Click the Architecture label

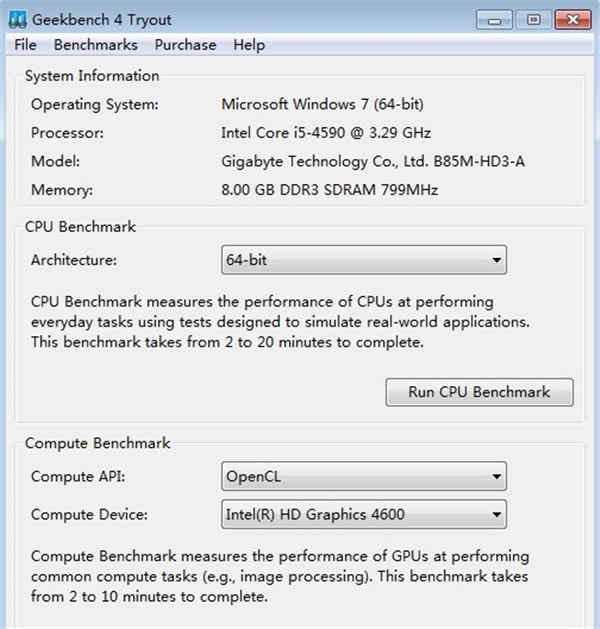tap(74, 261)
